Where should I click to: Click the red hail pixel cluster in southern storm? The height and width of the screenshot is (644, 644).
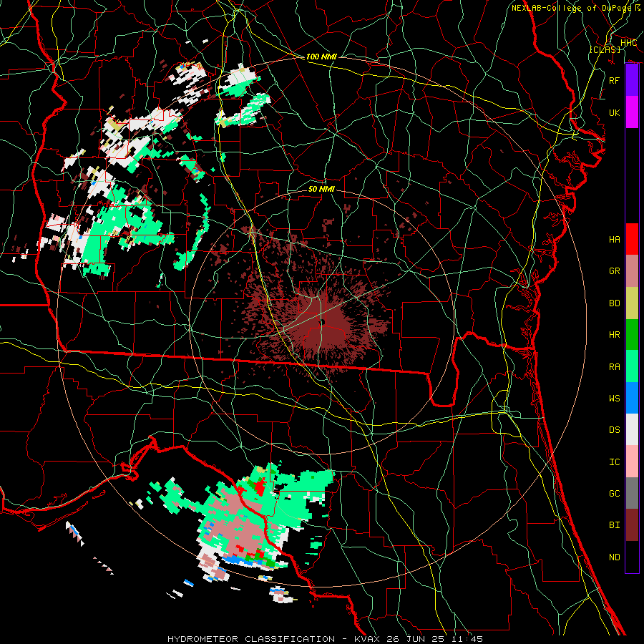click(x=259, y=487)
